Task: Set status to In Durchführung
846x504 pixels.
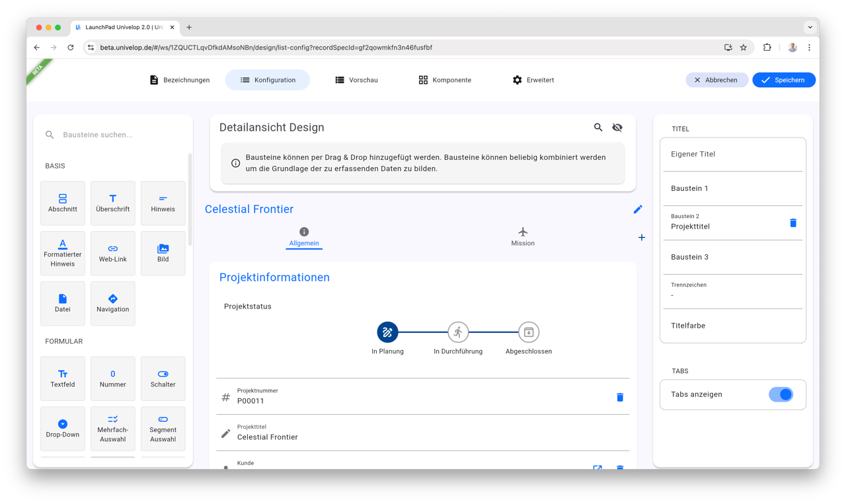Action: click(x=458, y=332)
